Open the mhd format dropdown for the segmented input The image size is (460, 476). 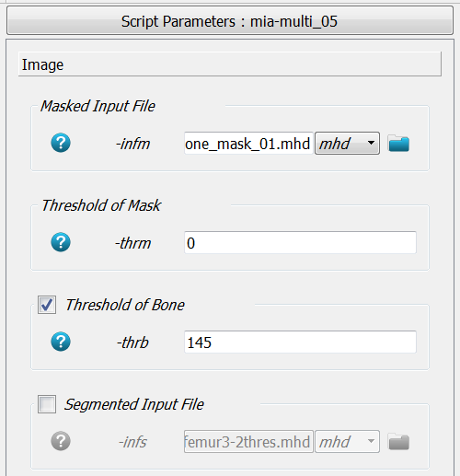click(x=347, y=442)
